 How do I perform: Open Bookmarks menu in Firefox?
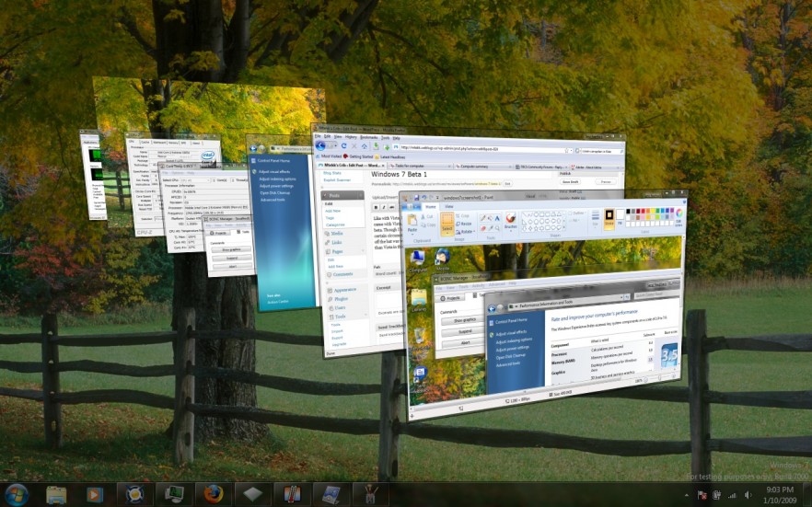(368, 138)
